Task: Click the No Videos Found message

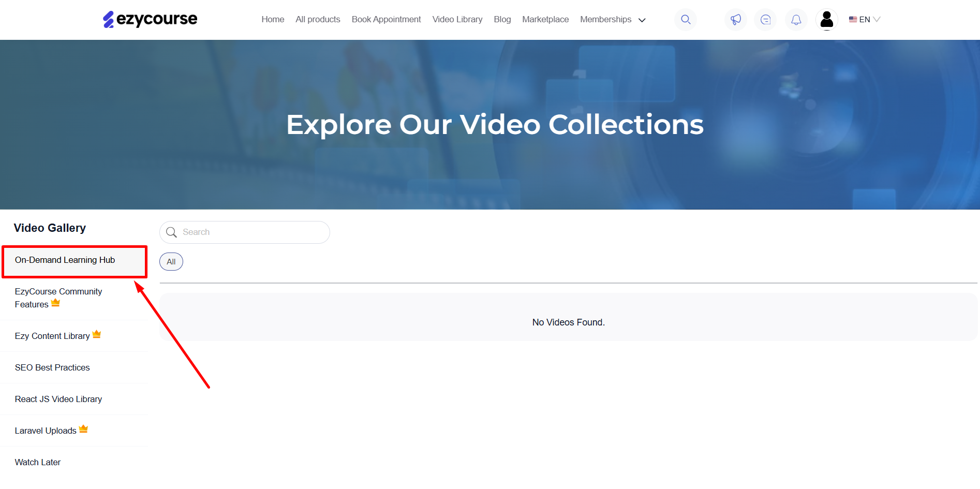Action: point(569,322)
